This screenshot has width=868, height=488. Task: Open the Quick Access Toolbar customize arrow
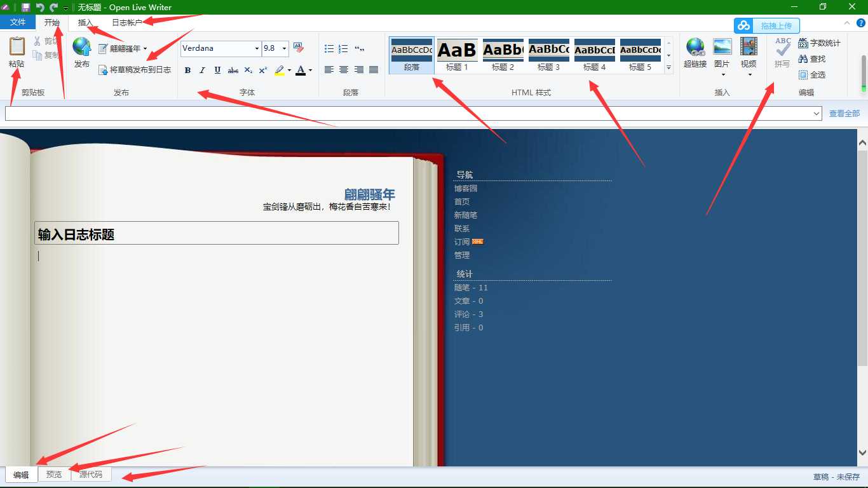(66, 8)
